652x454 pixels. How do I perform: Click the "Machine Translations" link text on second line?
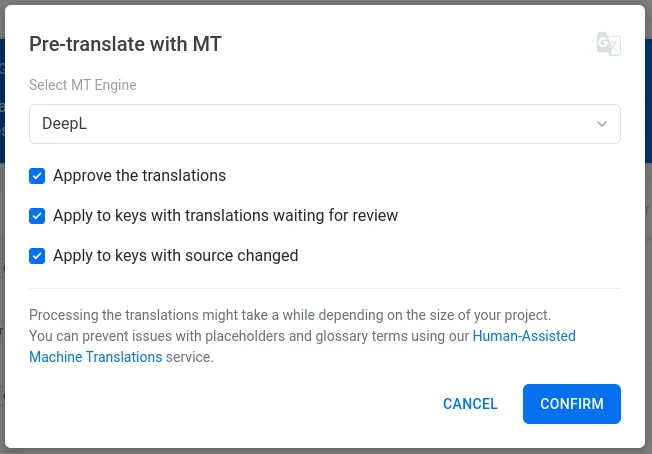pos(96,357)
